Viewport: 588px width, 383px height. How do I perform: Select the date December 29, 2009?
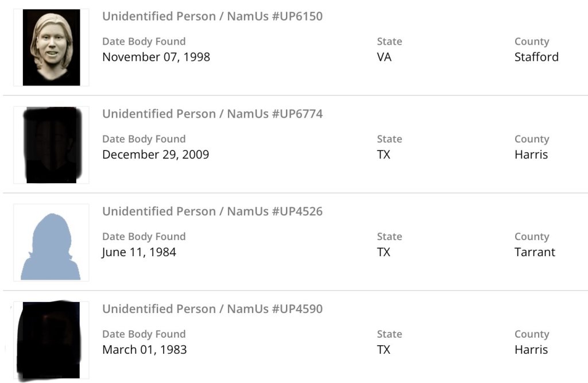[x=156, y=154]
